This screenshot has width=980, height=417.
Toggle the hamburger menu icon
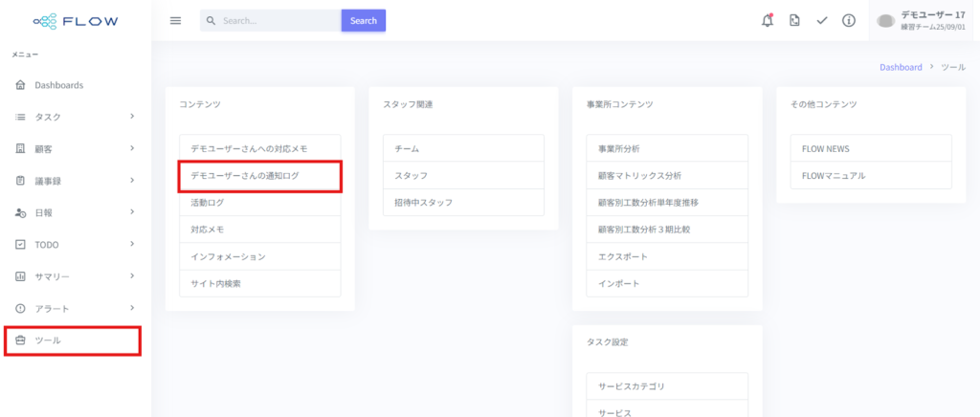pos(175,21)
